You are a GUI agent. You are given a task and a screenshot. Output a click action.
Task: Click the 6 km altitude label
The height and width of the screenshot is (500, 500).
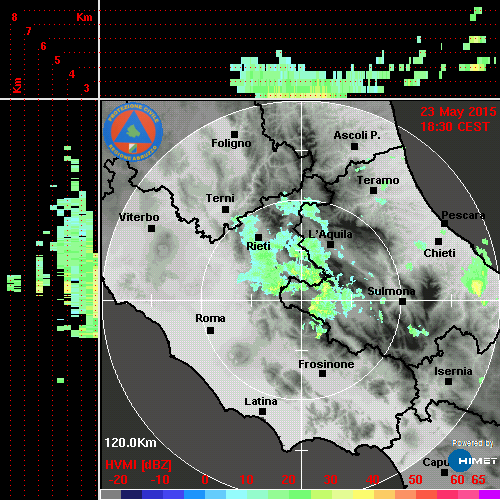[43, 46]
